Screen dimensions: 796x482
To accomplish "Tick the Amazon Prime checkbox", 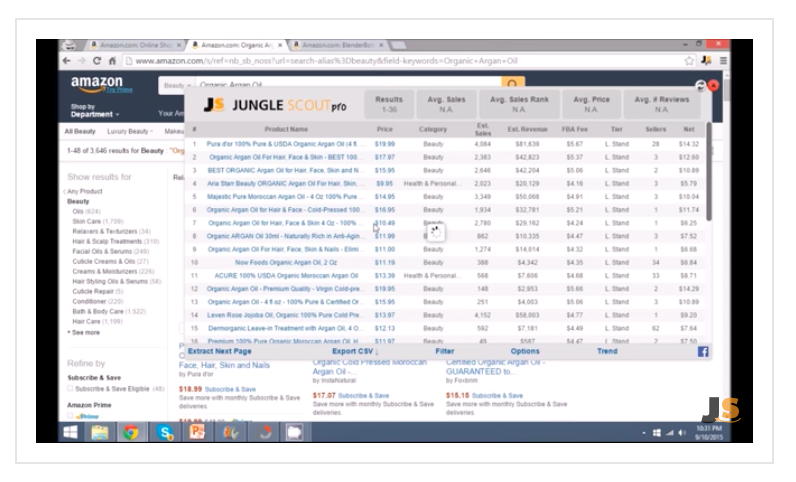I will coord(70,416).
